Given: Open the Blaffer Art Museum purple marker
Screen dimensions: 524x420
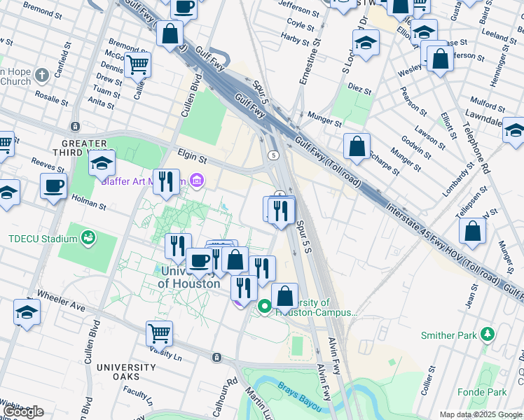Looking at the screenshot, I should pos(197,182).
